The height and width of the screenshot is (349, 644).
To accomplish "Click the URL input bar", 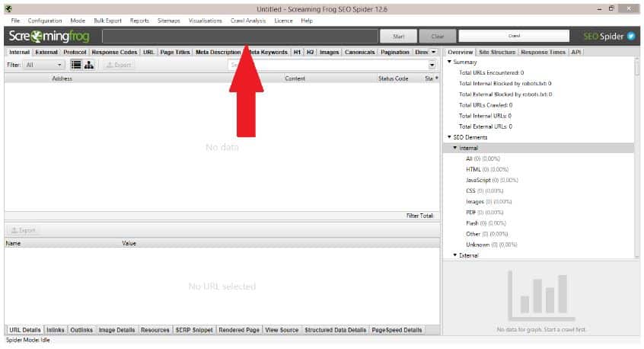I will [x=241, y=36].
